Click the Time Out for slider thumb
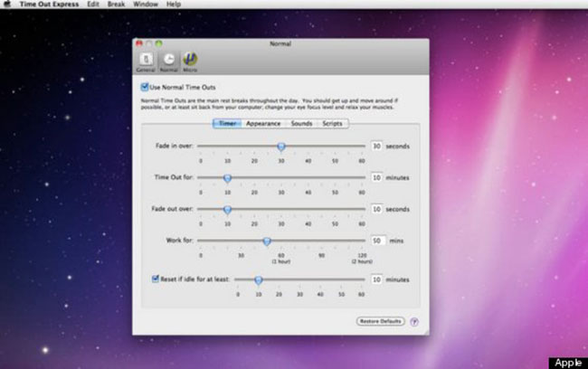The image size is (588, 369). point(227,178)
